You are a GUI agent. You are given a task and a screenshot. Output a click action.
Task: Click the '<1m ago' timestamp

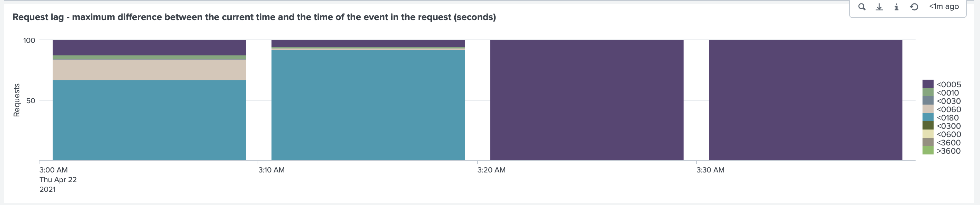[x=944, y=7]
